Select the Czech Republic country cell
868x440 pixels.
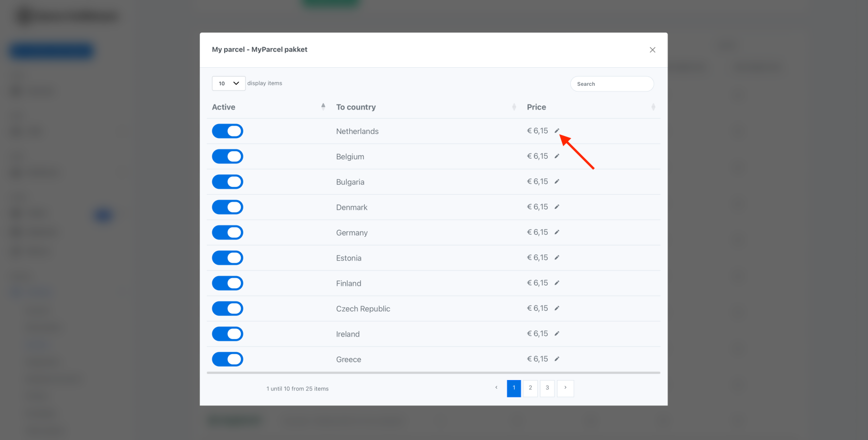pos(363,309)
